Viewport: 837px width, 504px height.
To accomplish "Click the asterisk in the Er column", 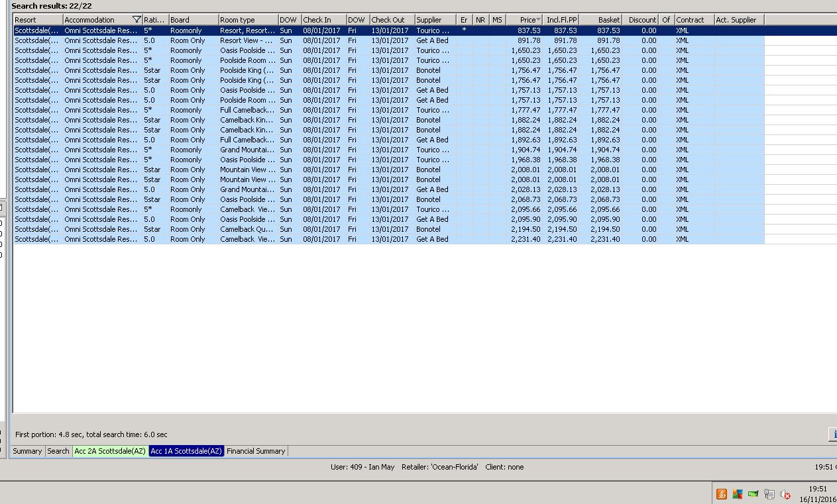I will pos(464,30).
